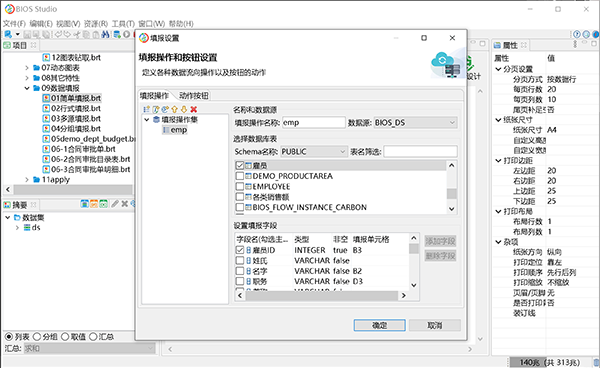This screenshot has height=368, width=600.
Task: Expand the 07动态图表 folder
Action: click(27, 68)
